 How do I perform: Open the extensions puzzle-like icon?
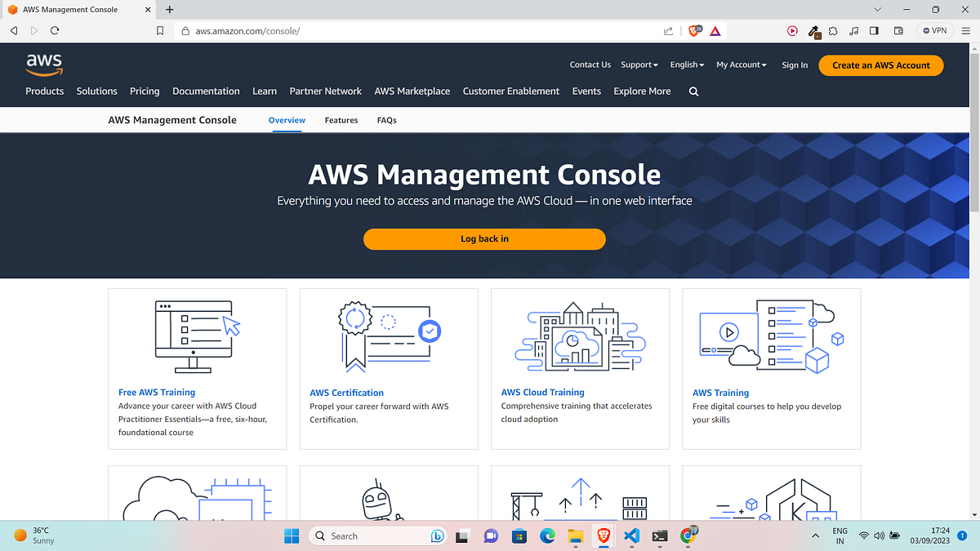833,30
